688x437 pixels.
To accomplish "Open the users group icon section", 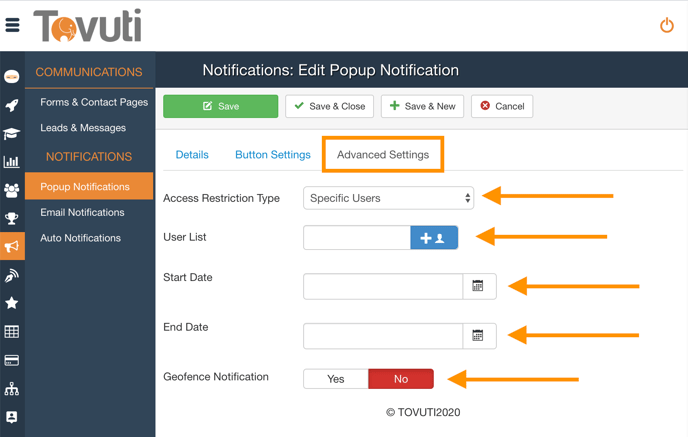I will 12,190.
